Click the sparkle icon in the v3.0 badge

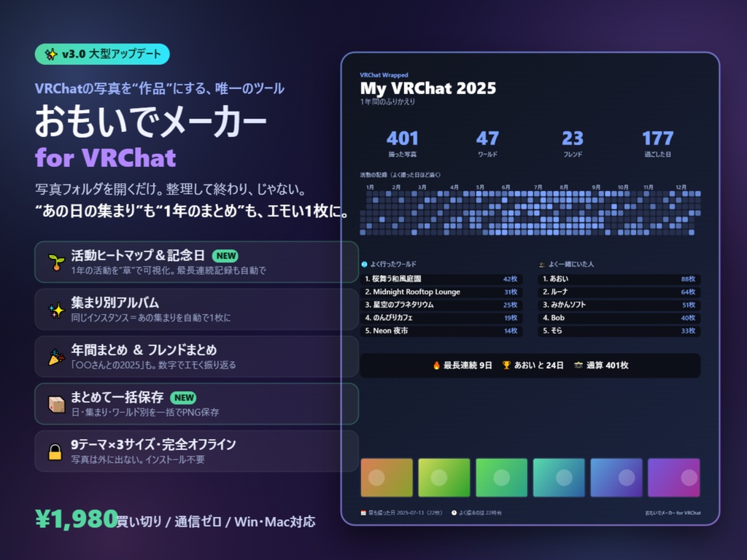click(x=50, y=54)
